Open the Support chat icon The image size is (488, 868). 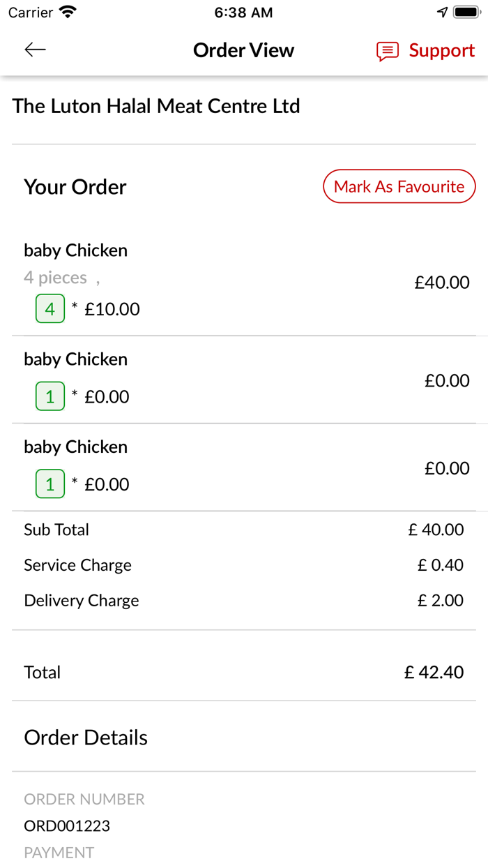[x=388, y=51]
